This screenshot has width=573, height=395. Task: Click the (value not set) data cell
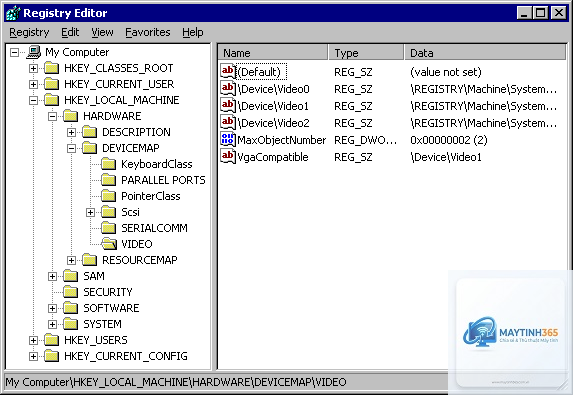tap(446, 72)
